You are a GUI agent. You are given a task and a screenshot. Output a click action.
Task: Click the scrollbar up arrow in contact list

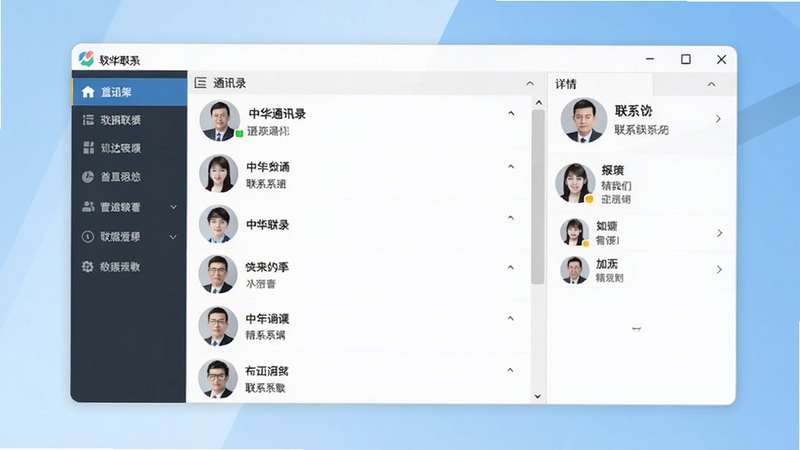(538, 103)
